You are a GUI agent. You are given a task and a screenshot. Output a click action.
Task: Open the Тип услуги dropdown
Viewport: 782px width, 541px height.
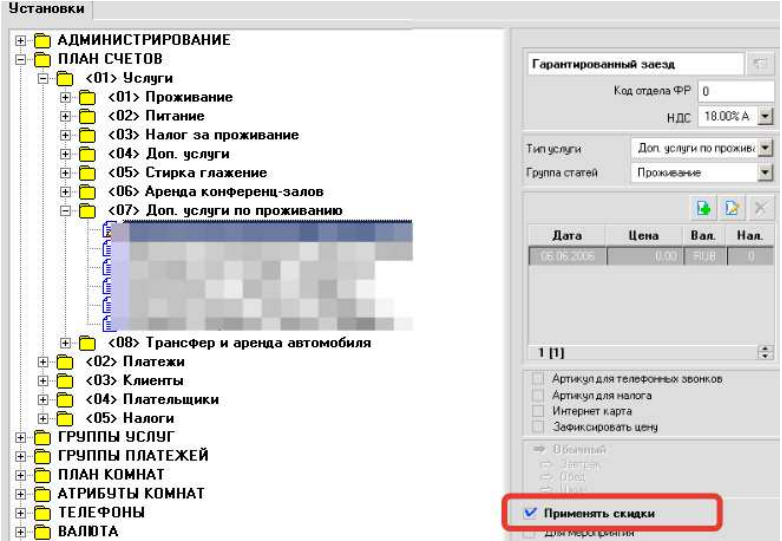pyautogui.click(x=766, y=148)
